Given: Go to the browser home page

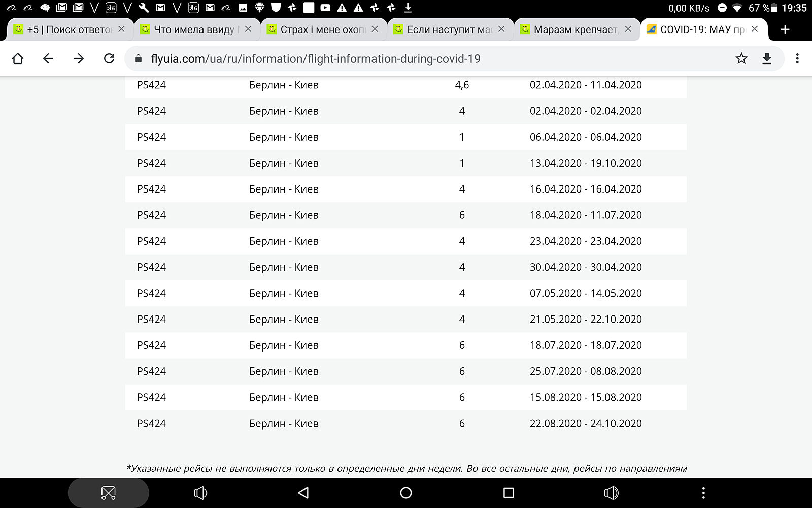Looking at the screenshot, I should click(18, 59).
